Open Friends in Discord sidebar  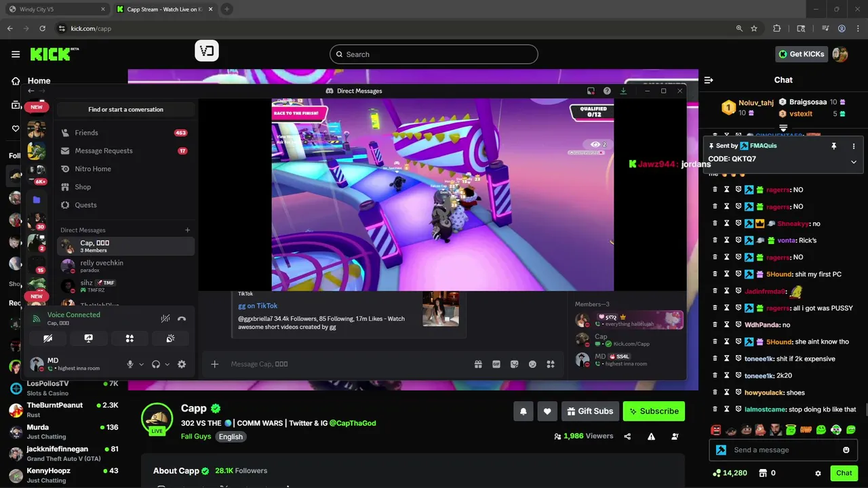[x=125, y=133]
